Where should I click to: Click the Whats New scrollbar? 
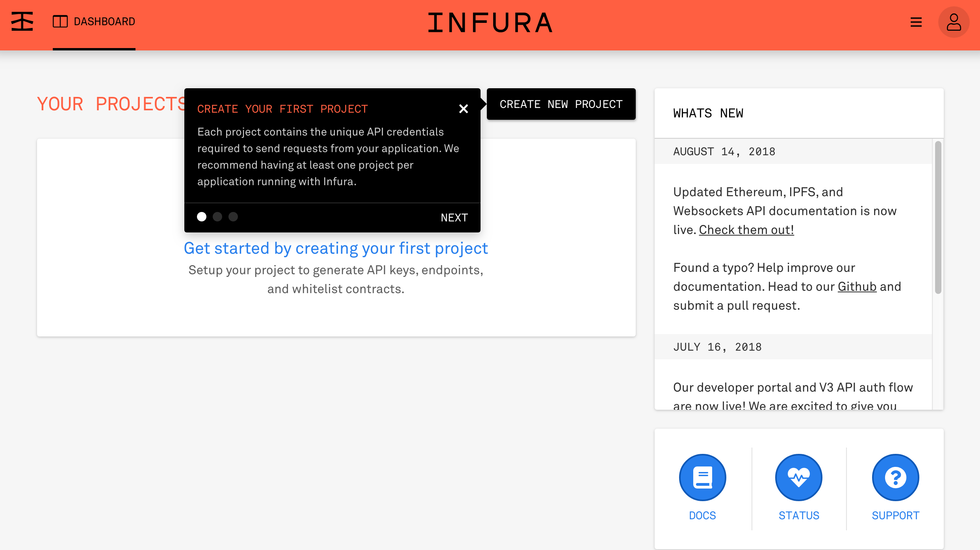[x=938, y=217]
